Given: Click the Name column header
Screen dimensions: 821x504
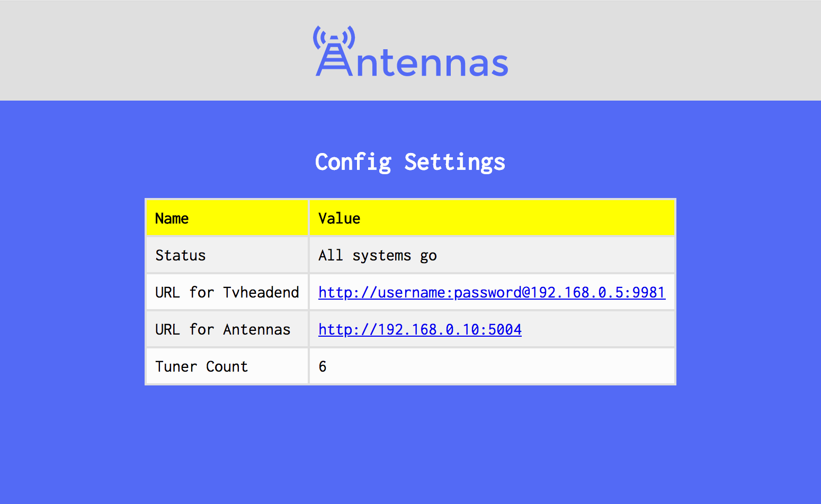Looking at the screenshot, I should tap(227, 218).
